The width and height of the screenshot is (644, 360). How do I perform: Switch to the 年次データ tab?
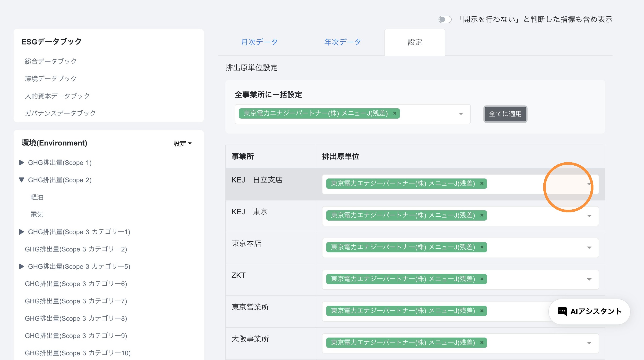click(x=343, y=42)
